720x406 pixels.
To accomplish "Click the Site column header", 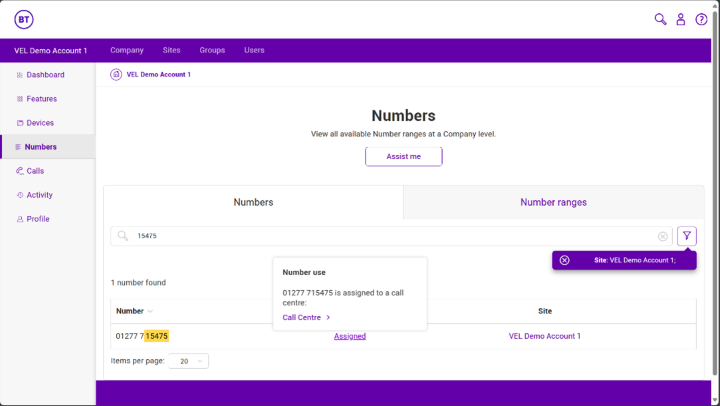I will pyautogui.click(x=545, y=311).
